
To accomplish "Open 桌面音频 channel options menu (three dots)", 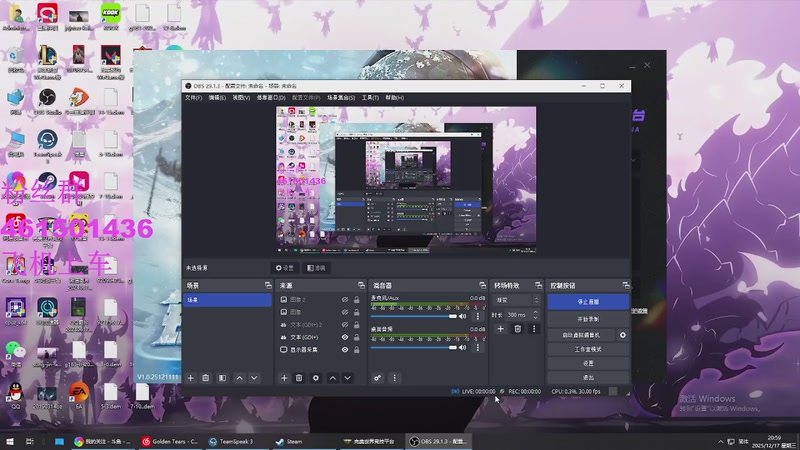I will [478, 347].
